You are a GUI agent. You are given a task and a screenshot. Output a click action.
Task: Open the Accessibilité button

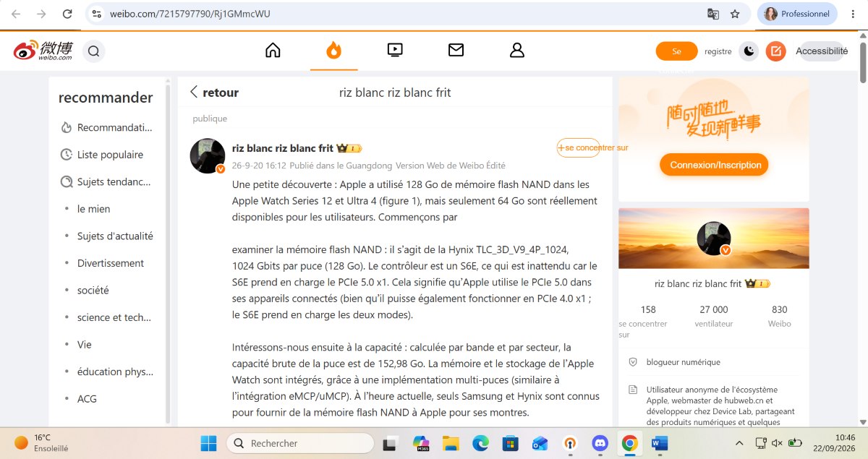pyautogui.click(x=822, y=51)
